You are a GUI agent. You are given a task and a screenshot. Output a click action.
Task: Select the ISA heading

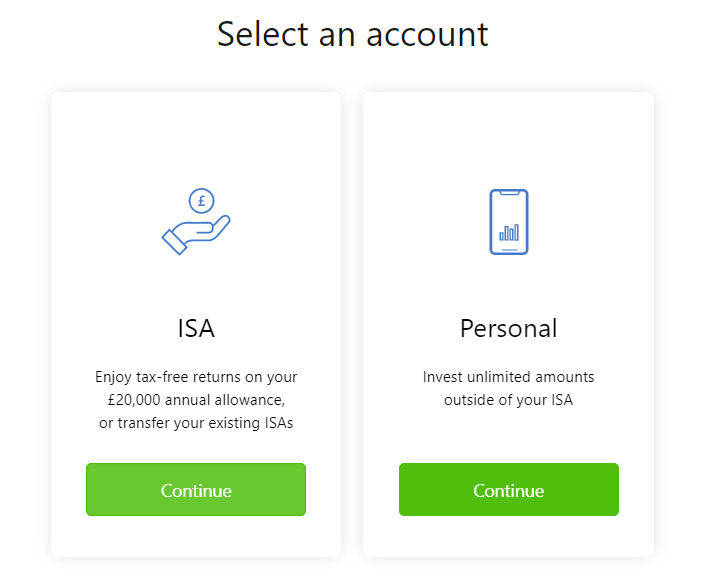pyautogui.click(x=196, y=328)
